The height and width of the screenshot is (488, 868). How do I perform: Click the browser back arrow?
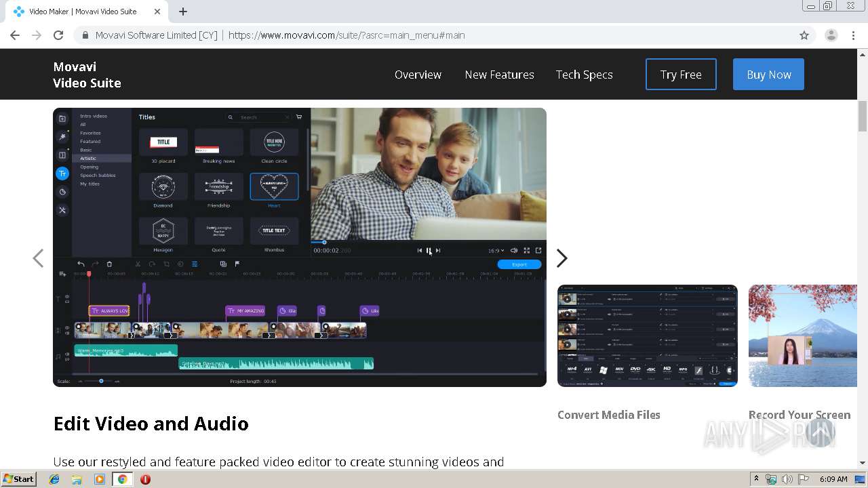click(15, 35)
